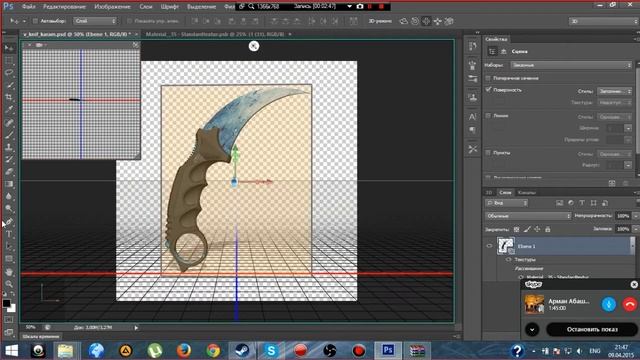Lock image pixels brush icon
The width and height of the screenshot is (640, 360).
coord(527,229)
